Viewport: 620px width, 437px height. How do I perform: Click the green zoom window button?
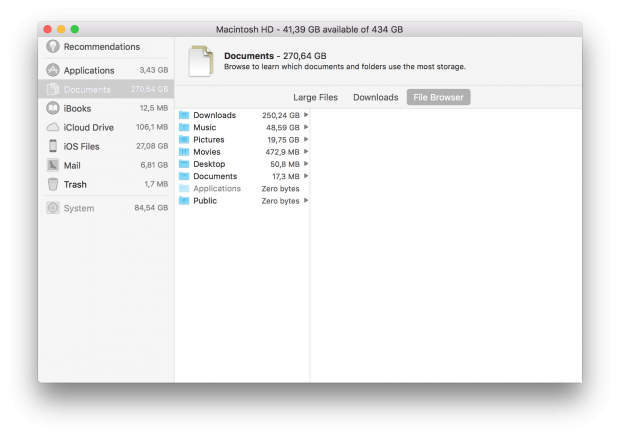(x=75, y=29)
